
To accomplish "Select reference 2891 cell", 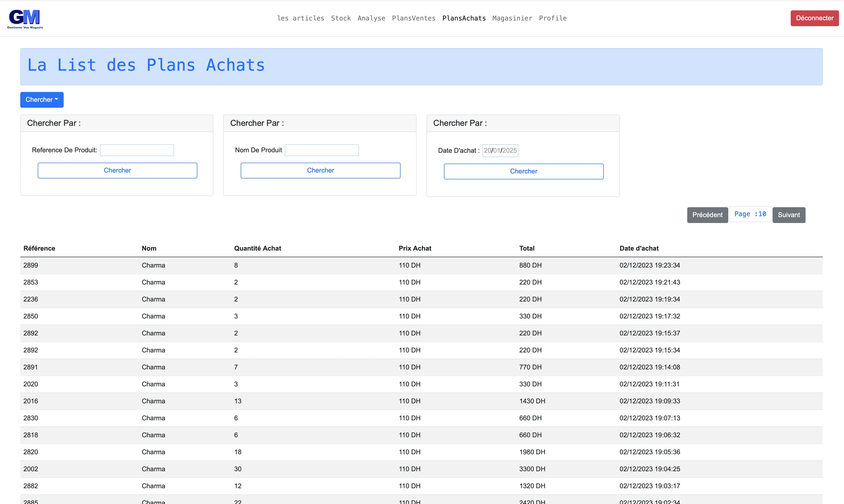I will tap(31, 367).
